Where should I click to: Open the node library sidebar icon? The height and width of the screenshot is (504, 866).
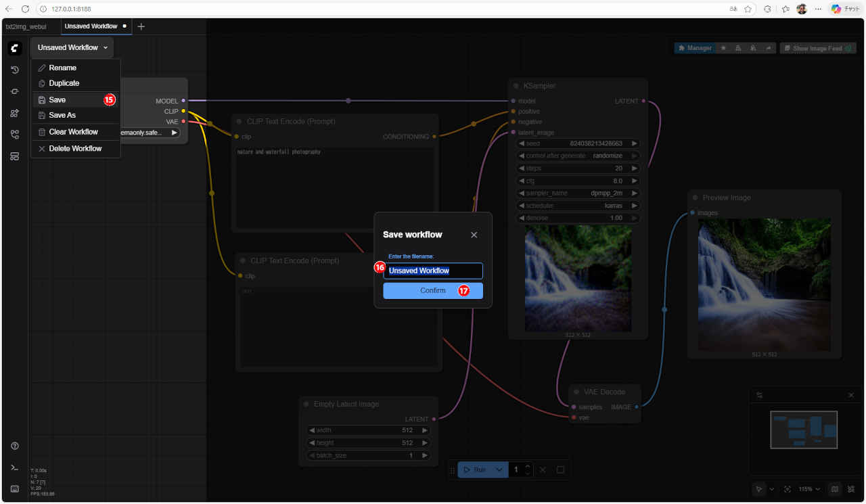15,91
